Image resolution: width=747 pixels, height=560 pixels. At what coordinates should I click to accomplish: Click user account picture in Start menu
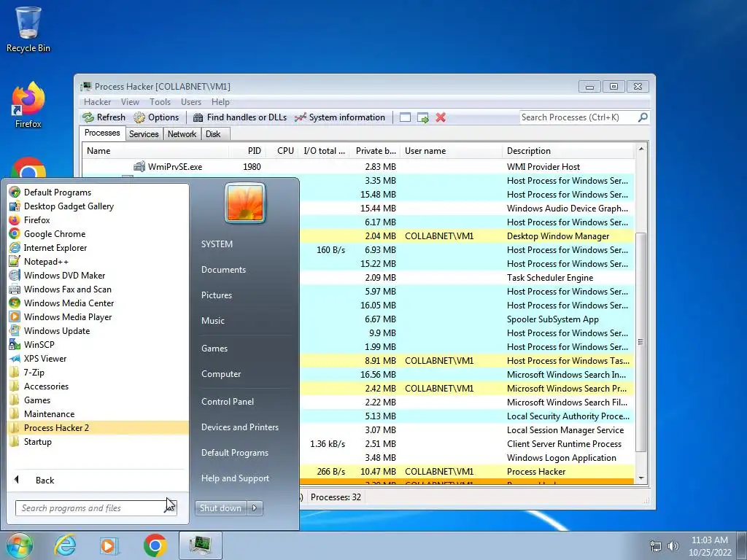(x=245, y=203)
